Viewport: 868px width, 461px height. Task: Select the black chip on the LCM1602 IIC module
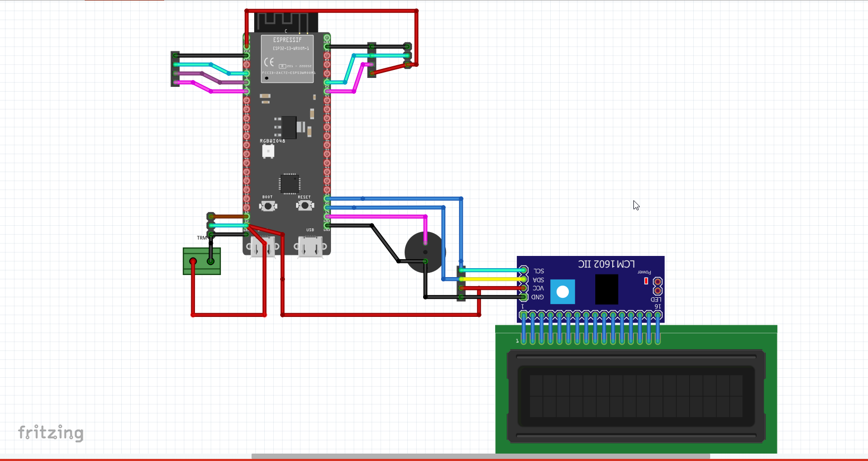pyautogui.click(x=606, y=289)
